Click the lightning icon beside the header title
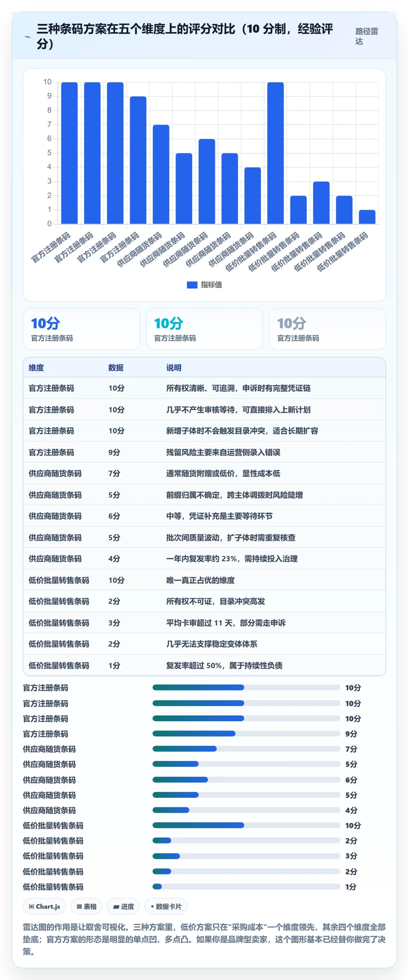The height and width of the screenshot is (980, 409). 28,37
